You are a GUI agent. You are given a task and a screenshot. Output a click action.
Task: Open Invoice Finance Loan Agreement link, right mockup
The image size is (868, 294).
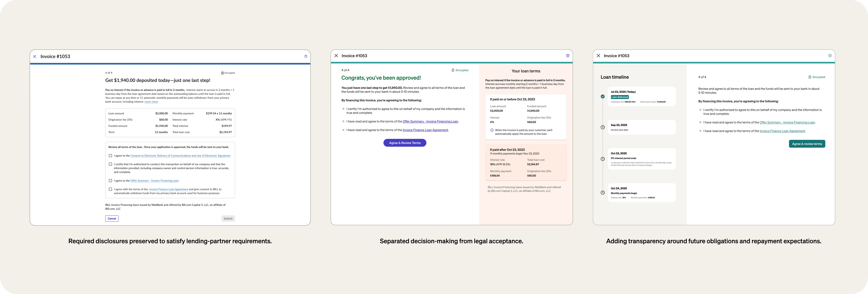[x=782, y=131]
